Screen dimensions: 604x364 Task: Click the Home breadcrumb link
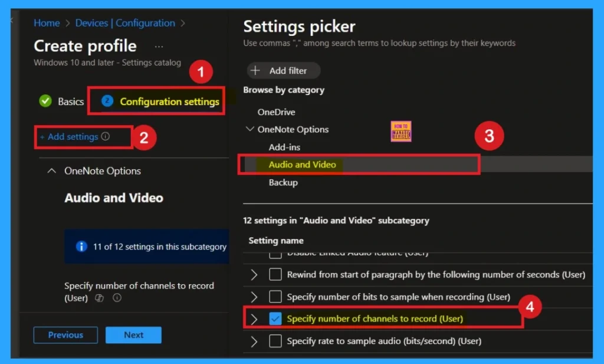click(x=47, y=23)
